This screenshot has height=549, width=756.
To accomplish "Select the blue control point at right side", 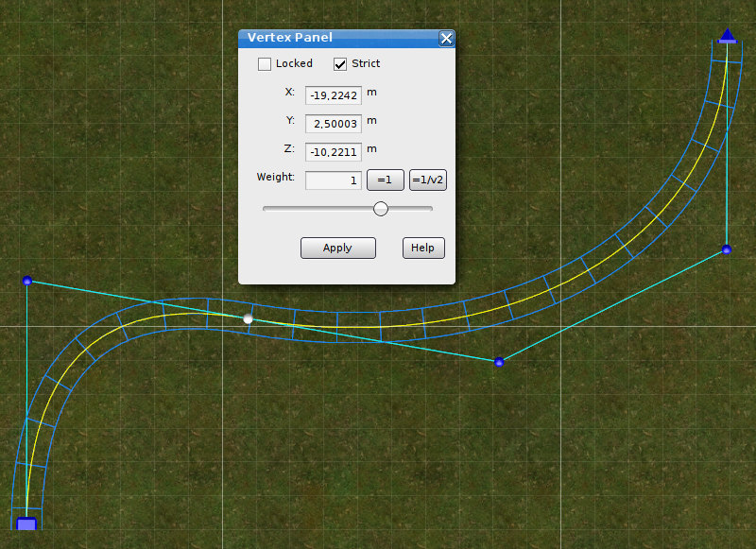I will pyautogui.click(x=726, y=249).
